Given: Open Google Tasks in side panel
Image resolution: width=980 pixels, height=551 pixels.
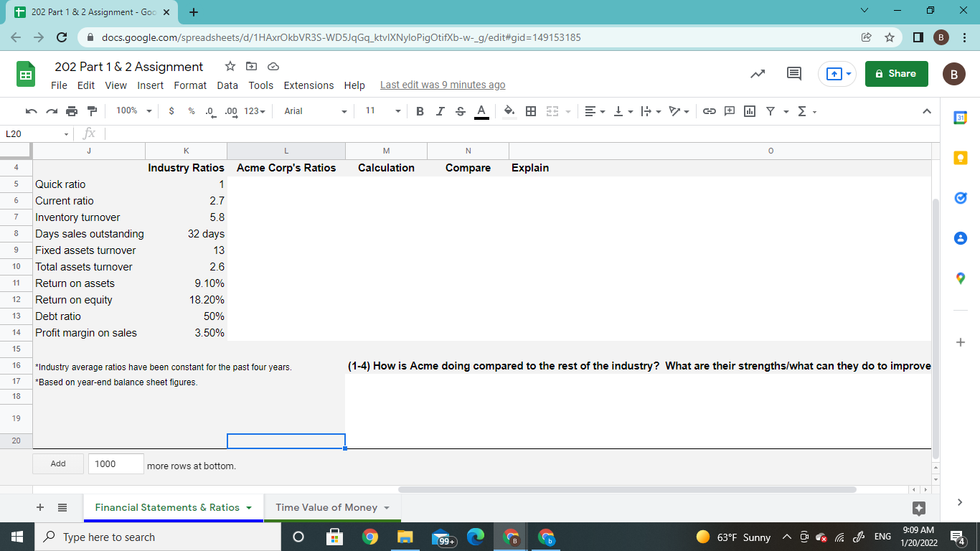Looking at the screenshot, I should coord(961,197).
